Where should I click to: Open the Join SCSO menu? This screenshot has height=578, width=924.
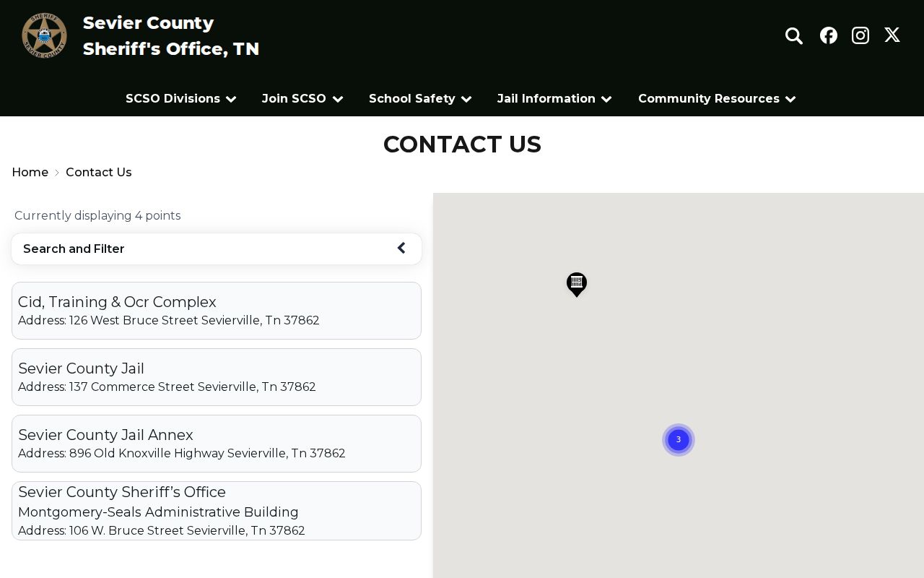click(x=302, y=99)
